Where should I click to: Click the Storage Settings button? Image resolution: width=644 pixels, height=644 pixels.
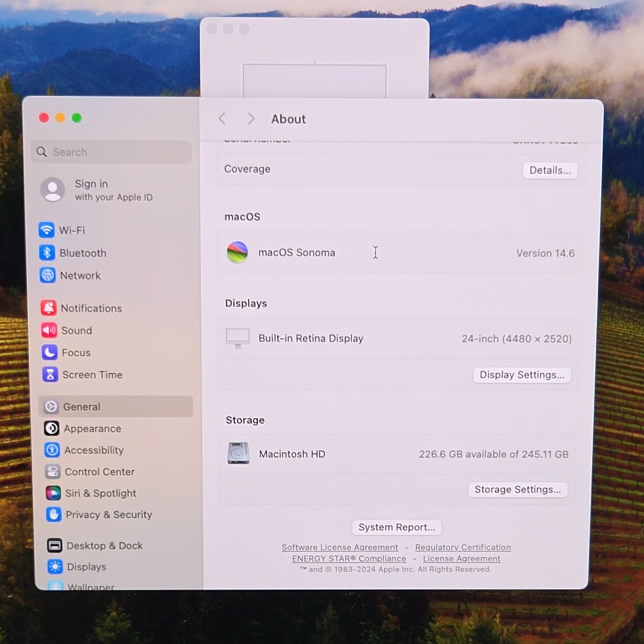click(x=517, y=489)
